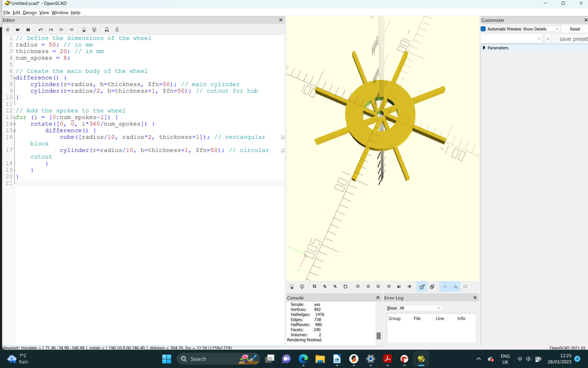
Task: Collapse the difference block at line 15
Action: pos(14,131)
